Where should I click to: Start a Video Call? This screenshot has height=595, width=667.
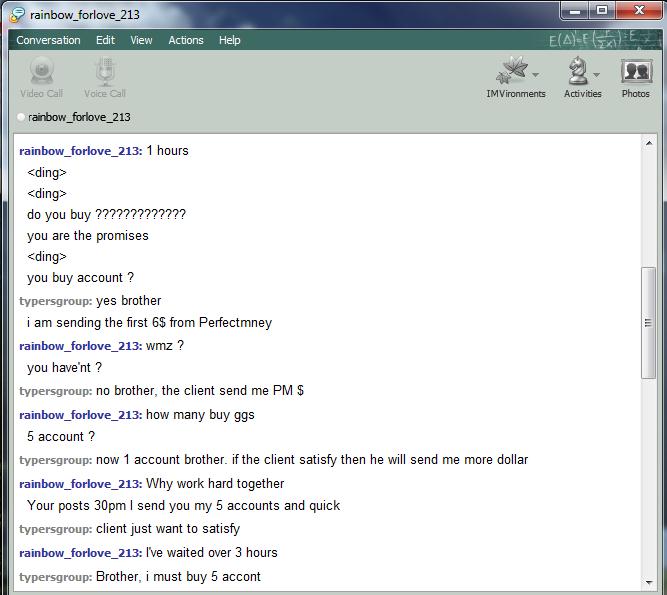click(41, 77)
